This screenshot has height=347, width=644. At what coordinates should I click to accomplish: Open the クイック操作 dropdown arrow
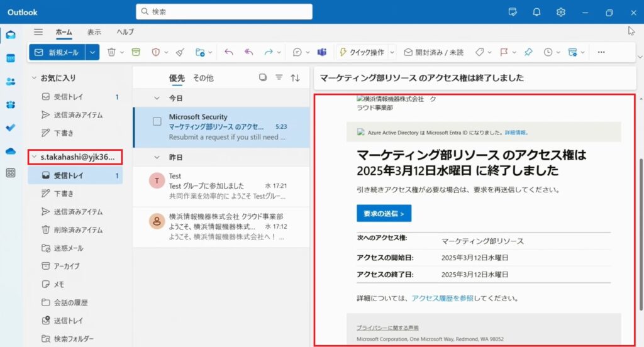(392, 53)
